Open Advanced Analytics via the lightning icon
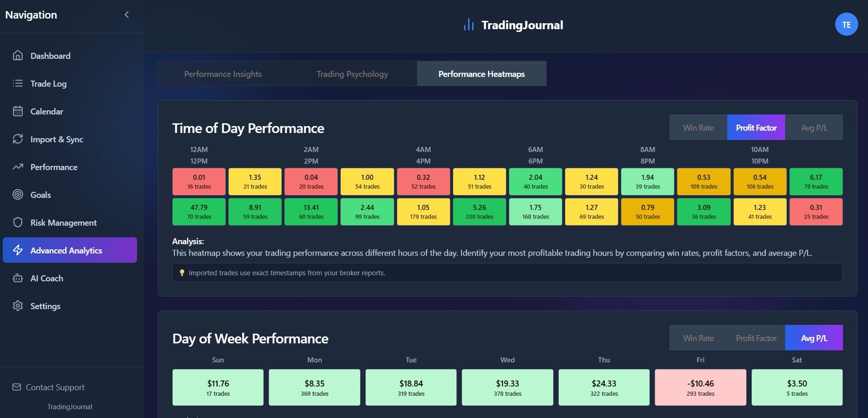868x418 pixels. coord(17,250)
